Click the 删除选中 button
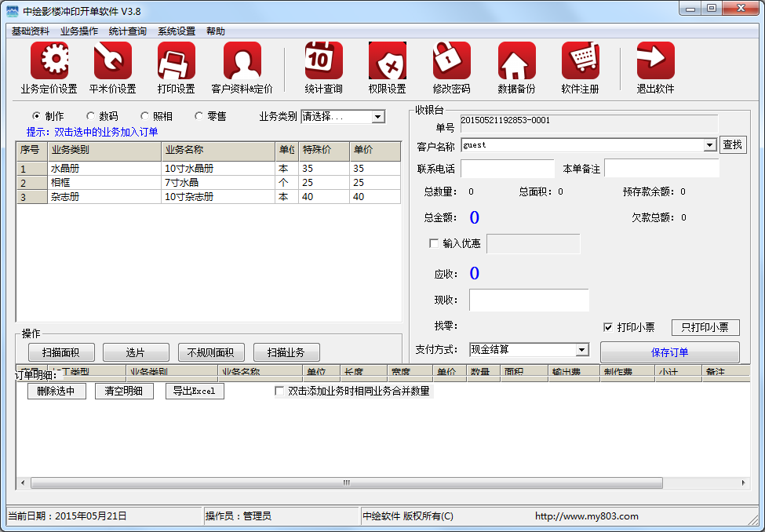The image size is (765, 532). click(x=56, y=391)
